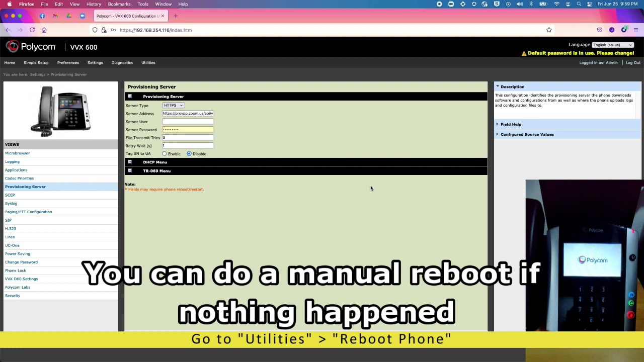
Task: Open the Power Saving view
Action: (18, 254)
